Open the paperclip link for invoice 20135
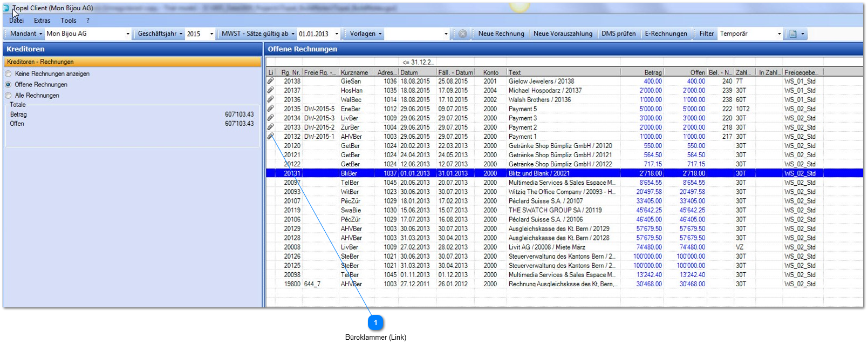Viewport: 868px width, 350px height. click(271, 109)
